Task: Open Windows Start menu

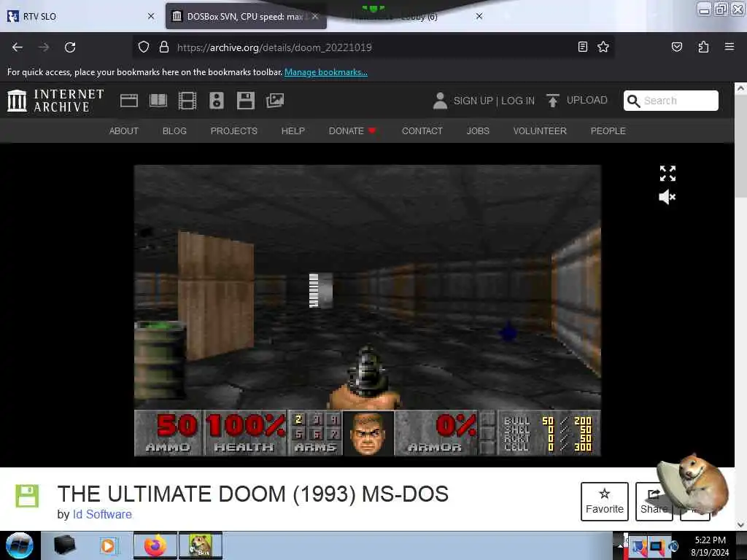Action: click(20, 545)
